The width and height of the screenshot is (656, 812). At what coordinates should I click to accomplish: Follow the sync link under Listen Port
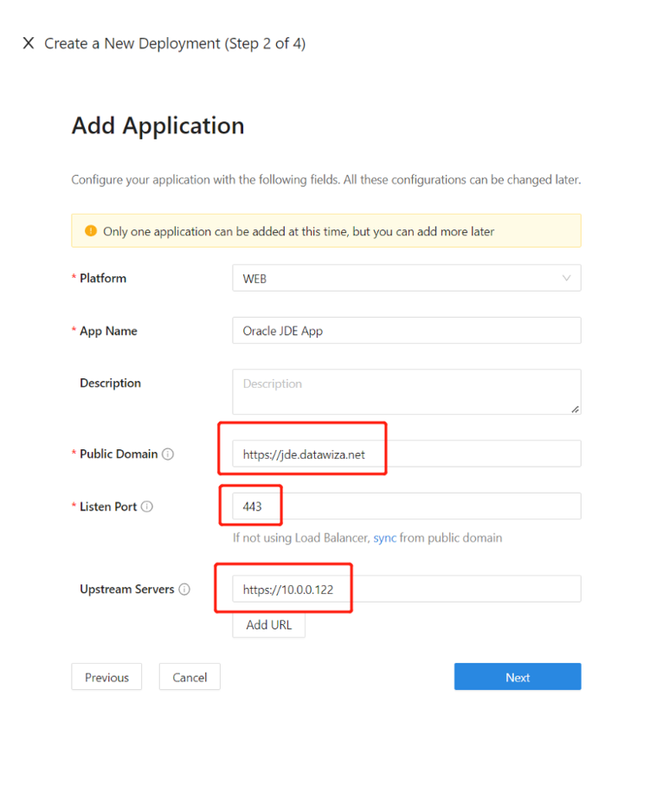click(x=385, y=538)
